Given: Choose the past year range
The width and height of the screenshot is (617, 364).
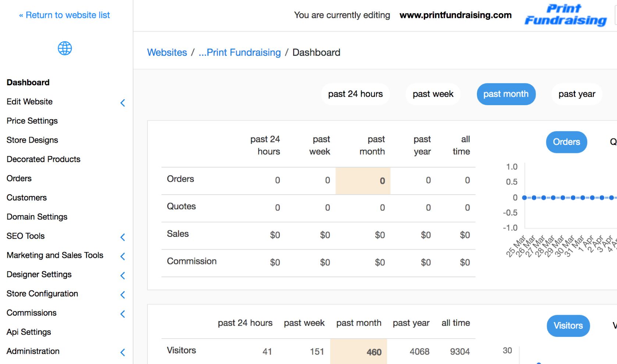Looking at the screenshot, I should coord(577,94).
